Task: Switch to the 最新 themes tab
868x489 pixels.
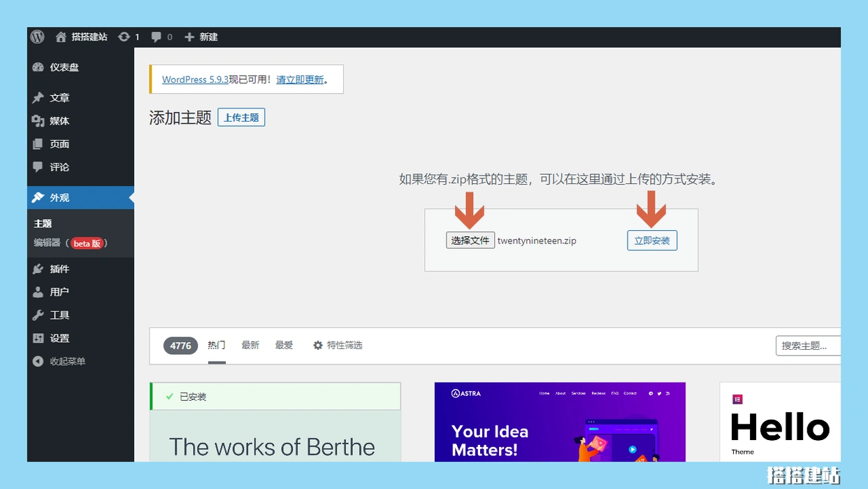Action: 250,345
